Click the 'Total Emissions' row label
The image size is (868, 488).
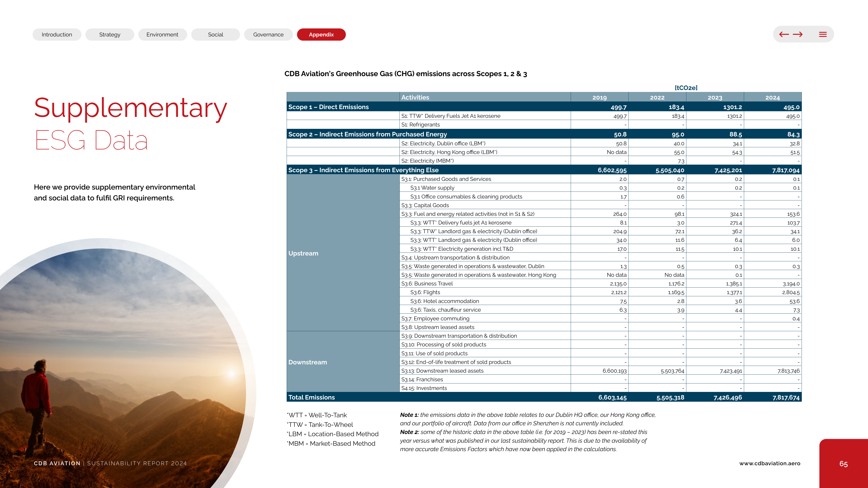pos(312,397)
